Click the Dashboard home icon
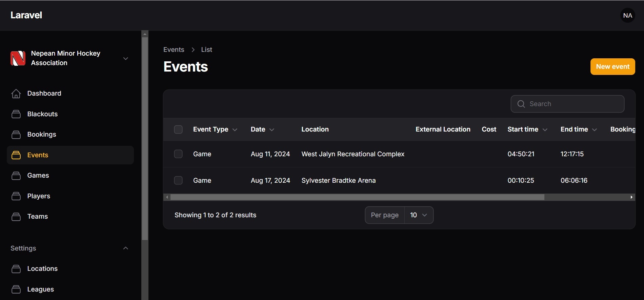 click(16, 94)
